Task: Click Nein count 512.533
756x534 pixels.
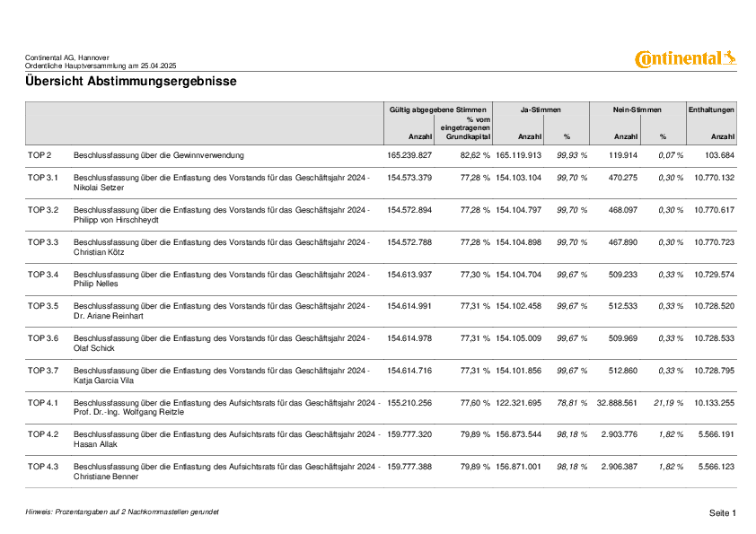Action: point(623,307)
